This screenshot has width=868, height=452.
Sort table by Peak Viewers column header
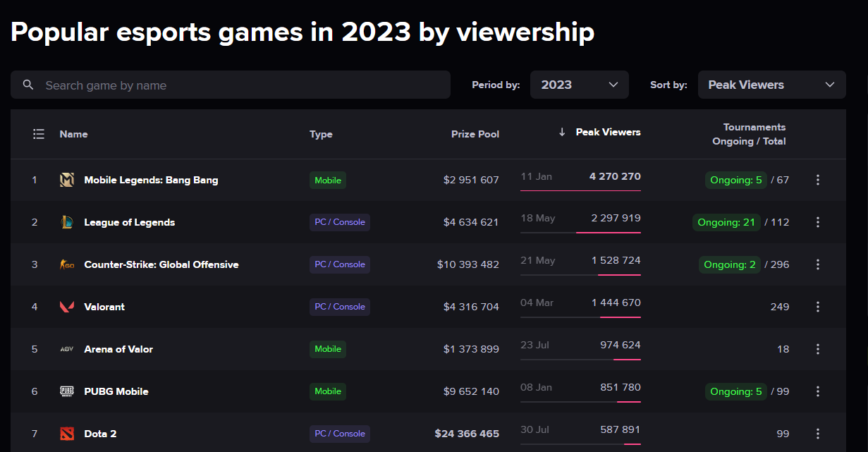608,133
